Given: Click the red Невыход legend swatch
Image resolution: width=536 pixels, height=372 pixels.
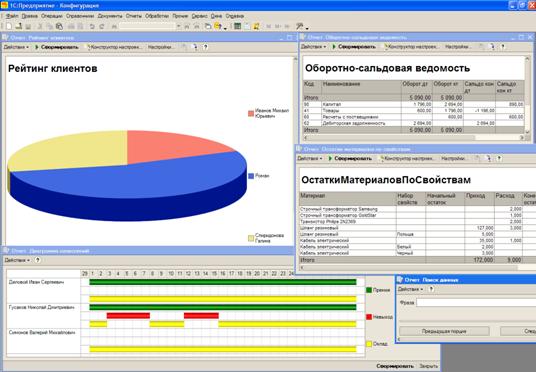Looking at the screenshot, I should click(x=369, y=317).
